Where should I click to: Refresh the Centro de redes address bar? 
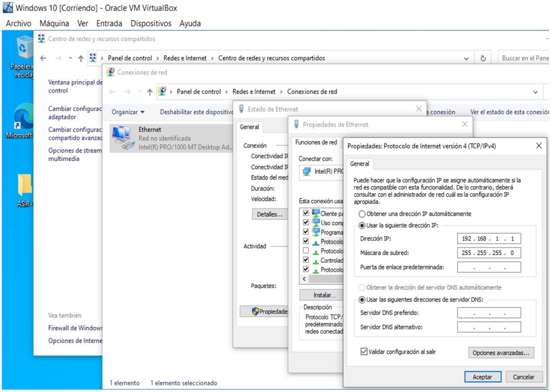tap(483, 59)
